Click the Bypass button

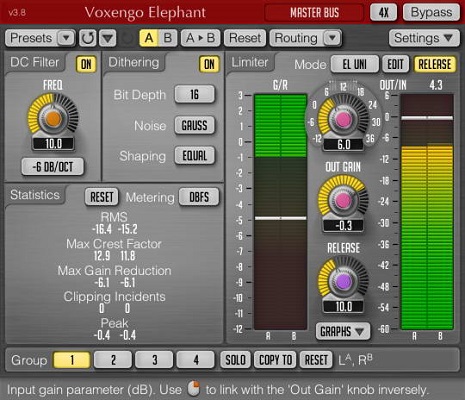click(431, 13)
